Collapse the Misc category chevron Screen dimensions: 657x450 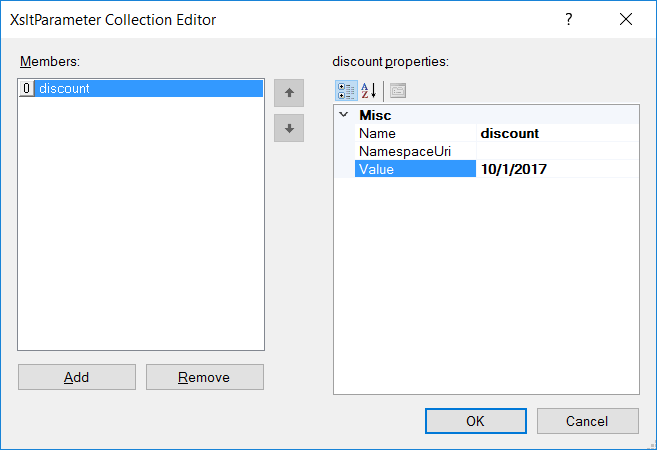click(344, 114)
